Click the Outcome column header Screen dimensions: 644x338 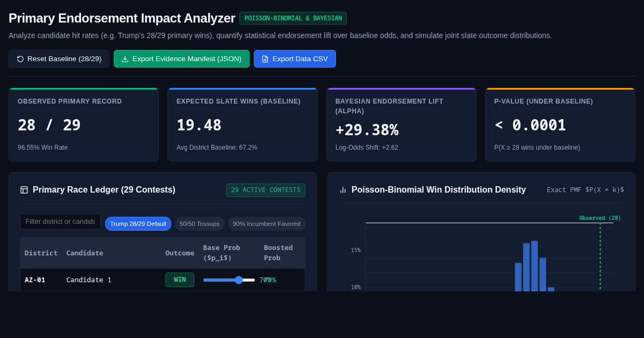(180, 253)
